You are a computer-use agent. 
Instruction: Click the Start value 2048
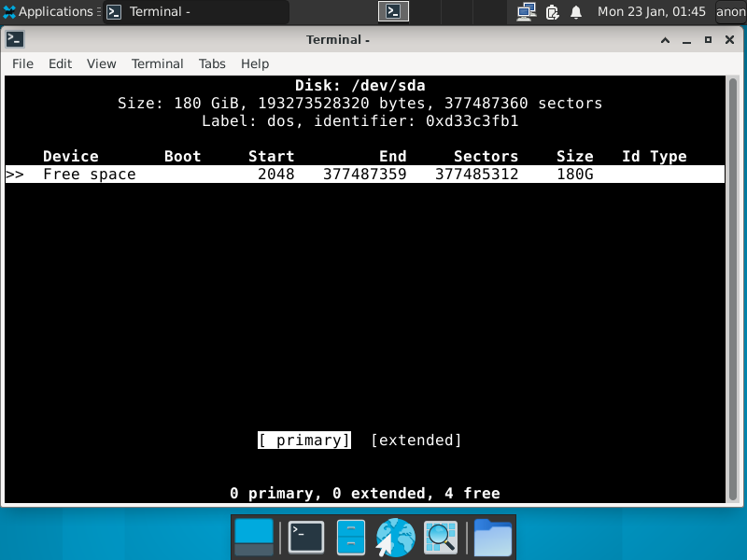275,175
